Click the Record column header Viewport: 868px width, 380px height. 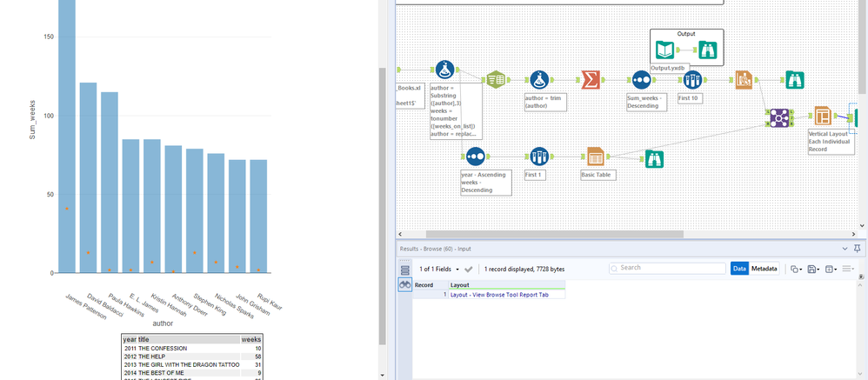pyautogui.click(x=431, y=285)
